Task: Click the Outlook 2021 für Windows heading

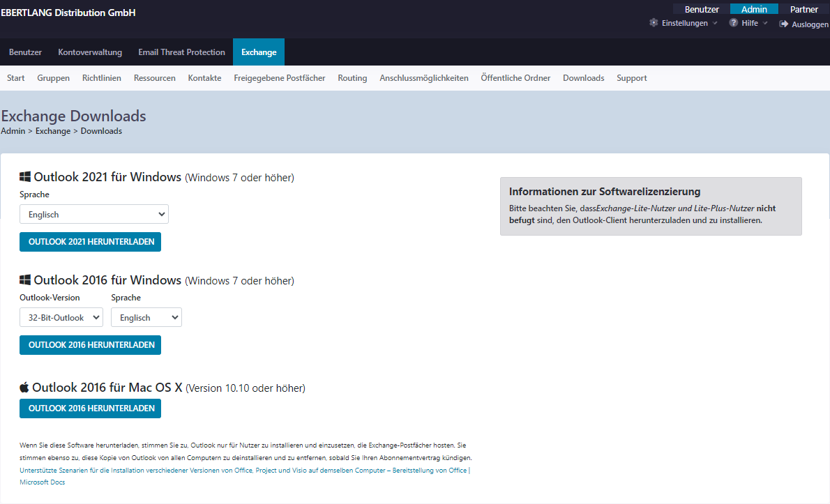Action: click(107, 176)
